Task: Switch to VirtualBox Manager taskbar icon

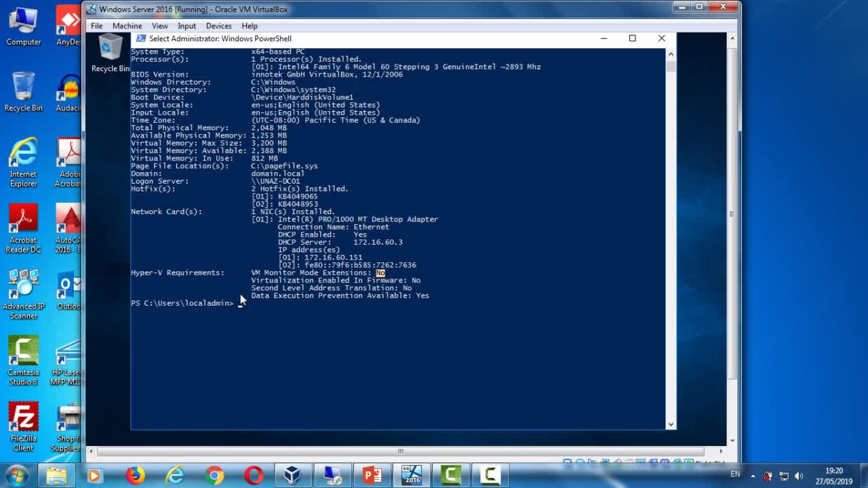Action: 293,476
